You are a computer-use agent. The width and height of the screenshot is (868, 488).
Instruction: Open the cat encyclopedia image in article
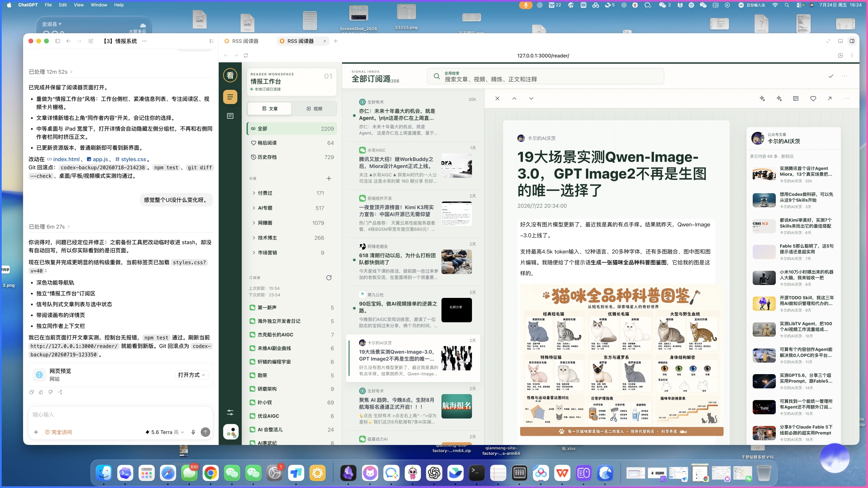622,360
